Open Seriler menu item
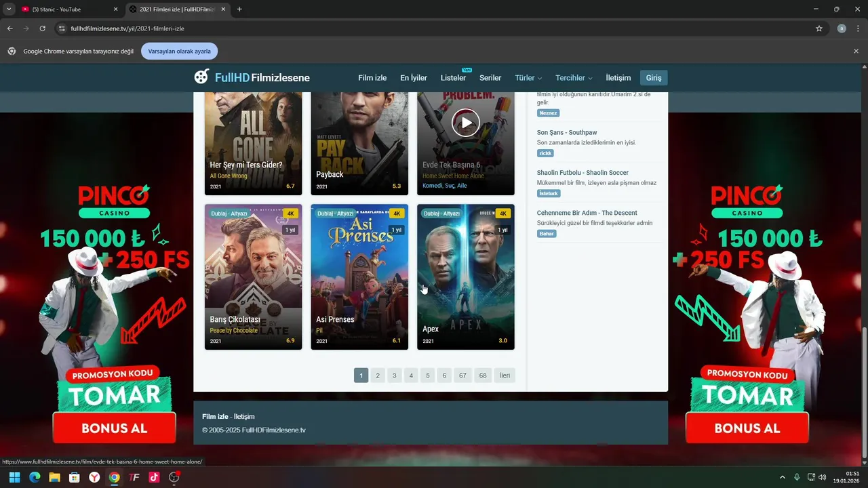868x488 pixels. (490, 78)
